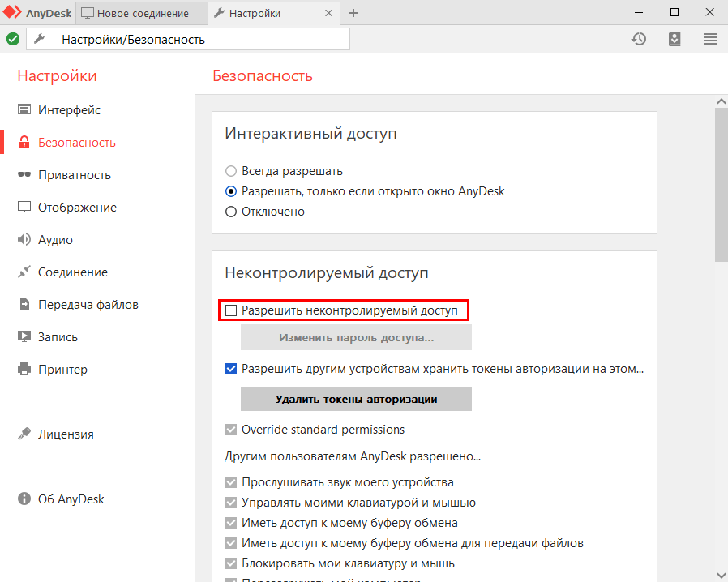
Task: Toggle Иметь доступ к моему буферу обмена
Action: pos(231,523)
